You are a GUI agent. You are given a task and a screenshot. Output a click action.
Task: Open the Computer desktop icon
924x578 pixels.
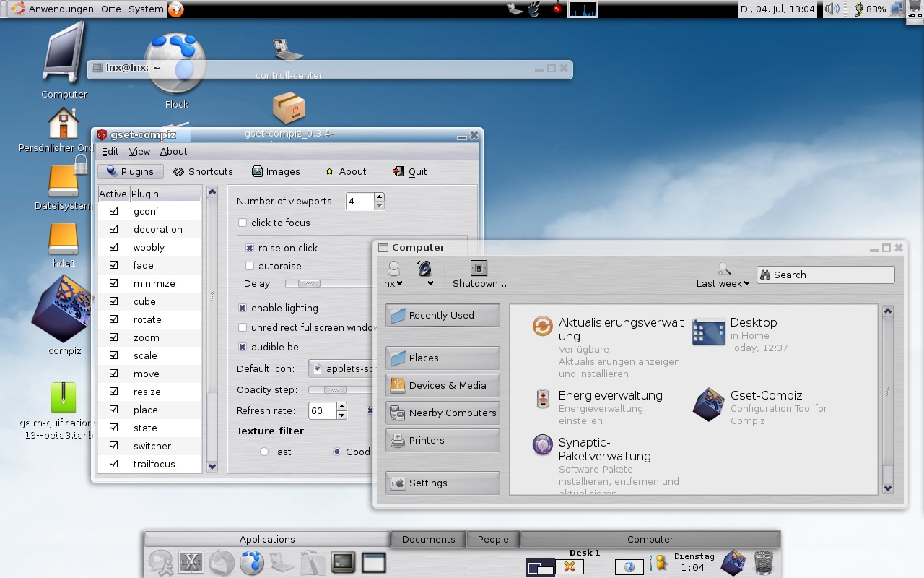pyautogui.click(x=64, y=52)
